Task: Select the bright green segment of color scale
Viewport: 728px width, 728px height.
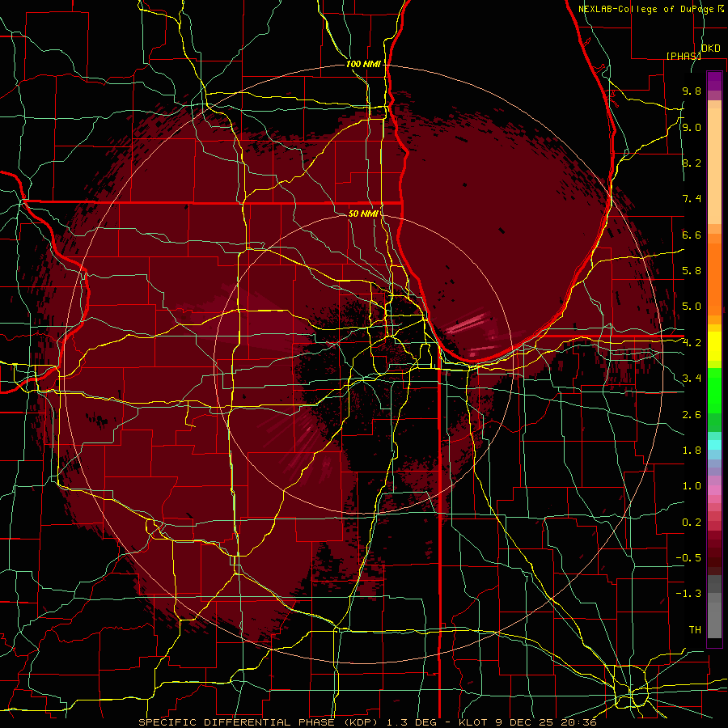Action: 714,390
